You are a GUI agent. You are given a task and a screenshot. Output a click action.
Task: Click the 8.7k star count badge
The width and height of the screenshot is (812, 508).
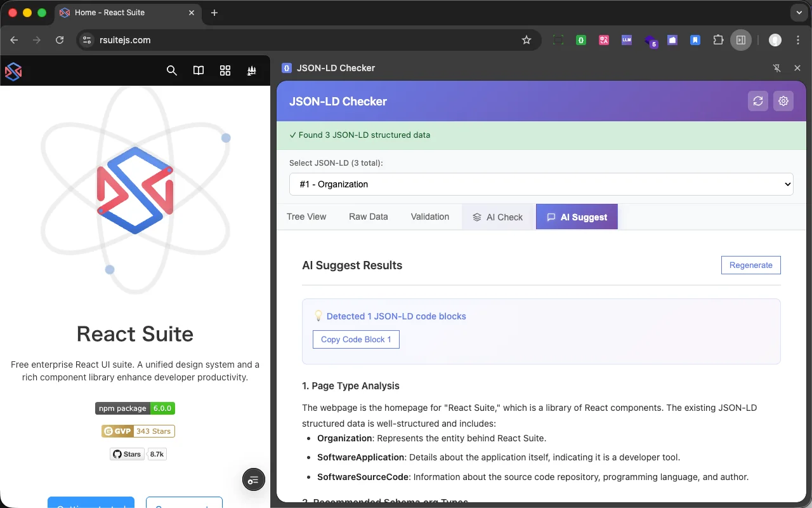[x=157, y=454]
